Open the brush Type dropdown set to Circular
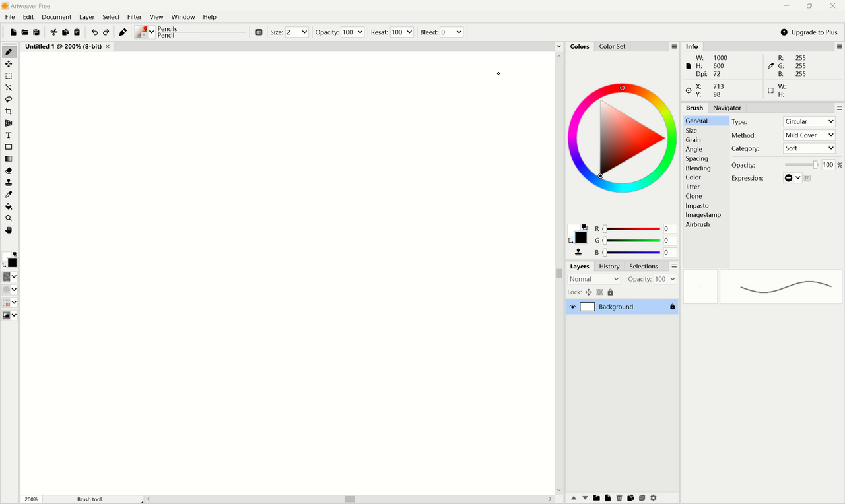The width and height of the screenshot is (845, 504). coord(809,121)
